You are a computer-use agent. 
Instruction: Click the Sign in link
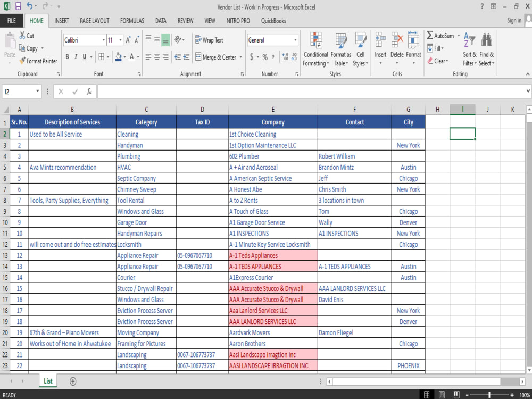click(x=514, y=20)
